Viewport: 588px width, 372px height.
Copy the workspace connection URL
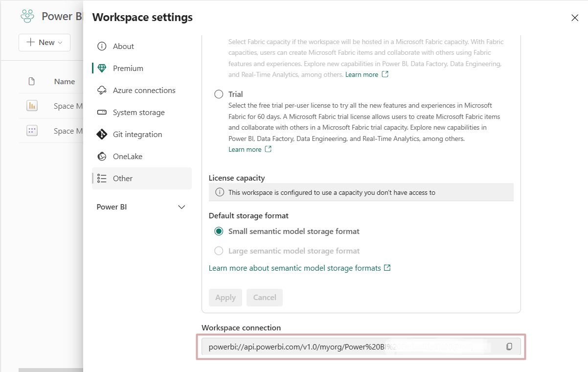(509, 346)
